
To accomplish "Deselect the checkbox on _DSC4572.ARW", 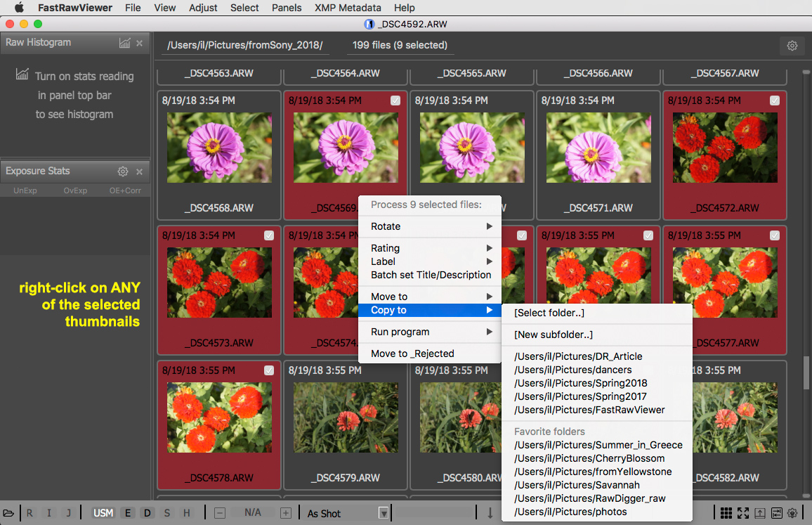I will click(x=775, y=101).
